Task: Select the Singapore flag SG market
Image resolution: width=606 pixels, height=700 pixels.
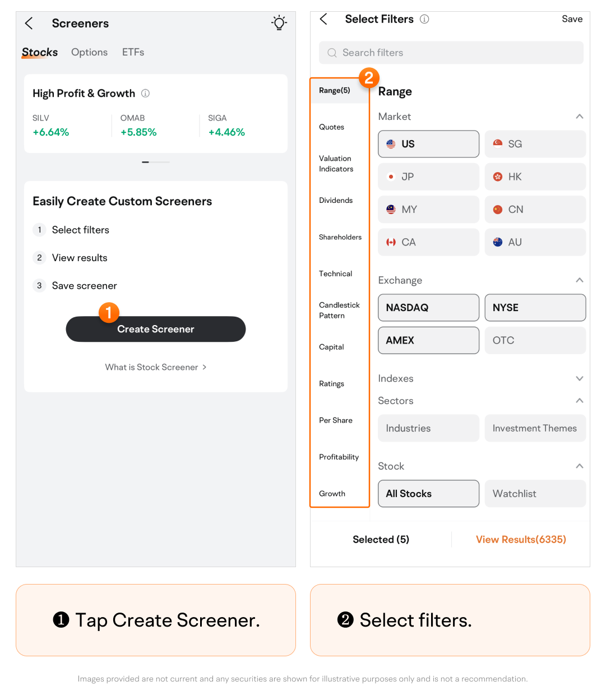Action: (x=535, y=144)
